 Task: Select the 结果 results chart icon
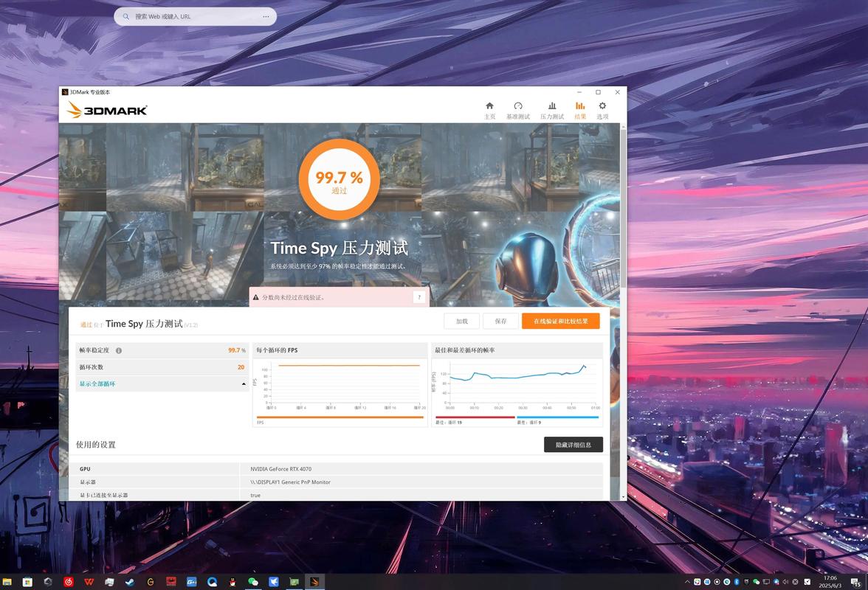580,110
